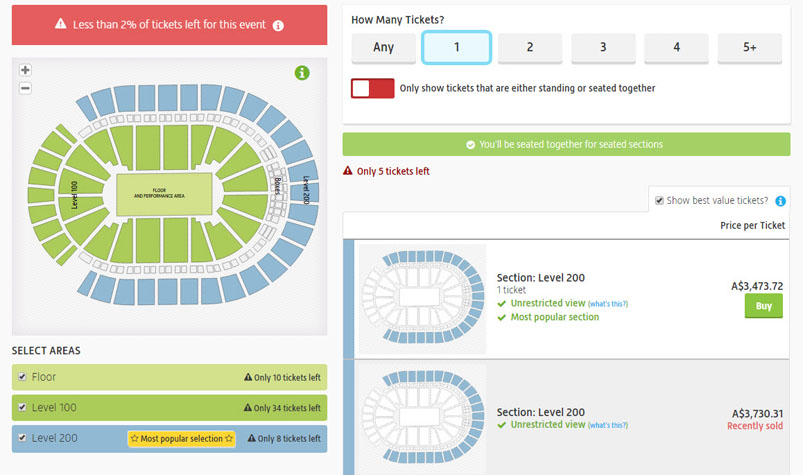Toggle the seated together switch
Screen dimensions: 803x475
[372, 88]
